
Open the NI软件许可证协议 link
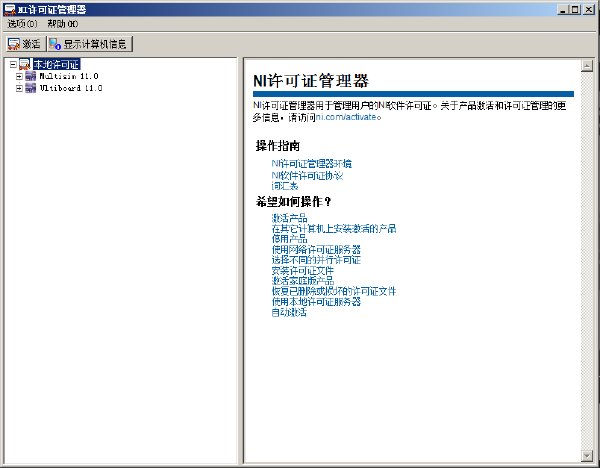[307, 175]
